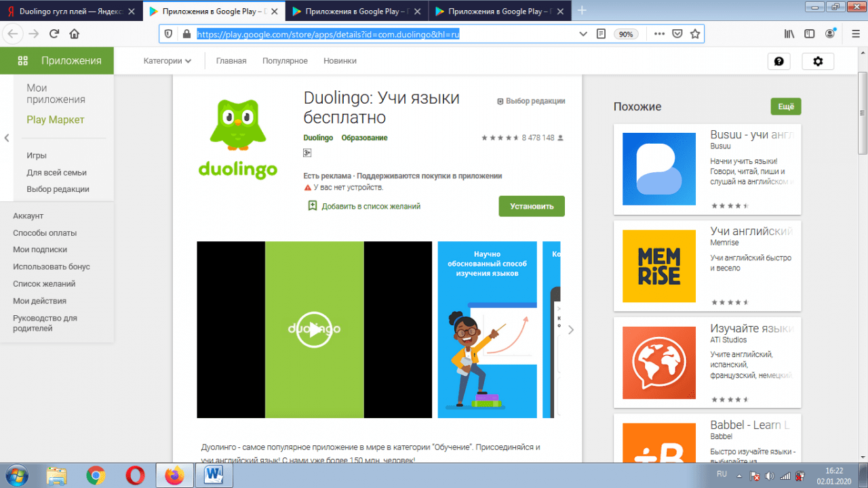The width and height of the screenshot is (868, 488).
Task: Collapse the left sidebar with arrow
Action: 7,138
